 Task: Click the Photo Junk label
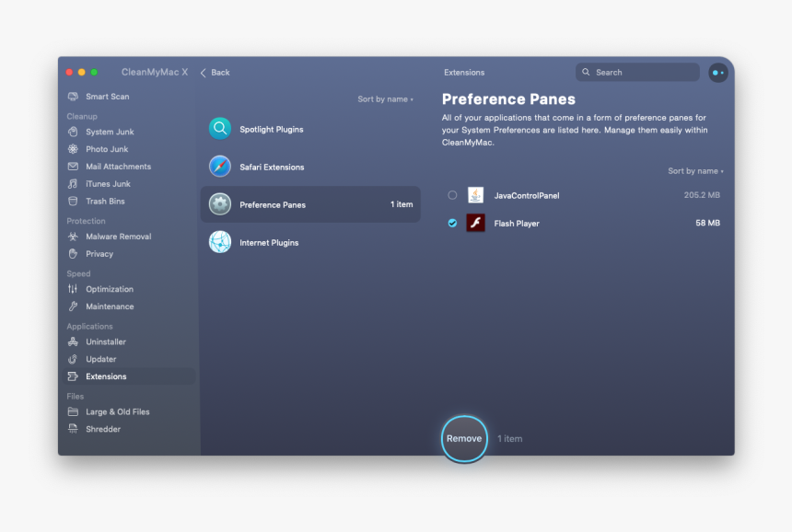click(107, 149)
